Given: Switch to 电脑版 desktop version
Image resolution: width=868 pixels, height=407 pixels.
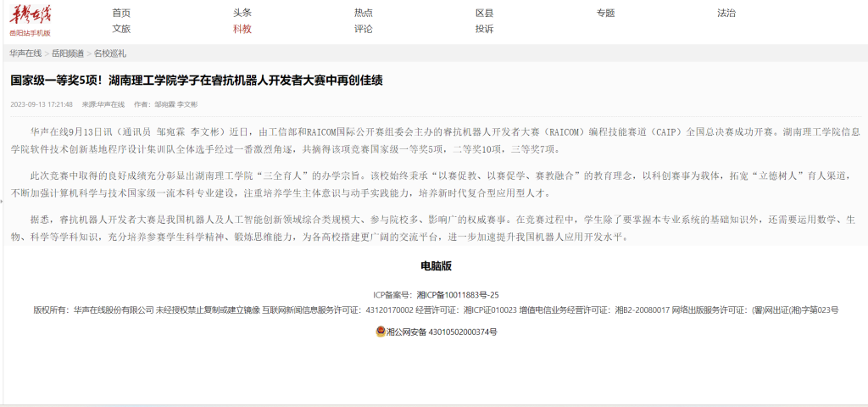Looking at the screenshot, I should 437,265.
